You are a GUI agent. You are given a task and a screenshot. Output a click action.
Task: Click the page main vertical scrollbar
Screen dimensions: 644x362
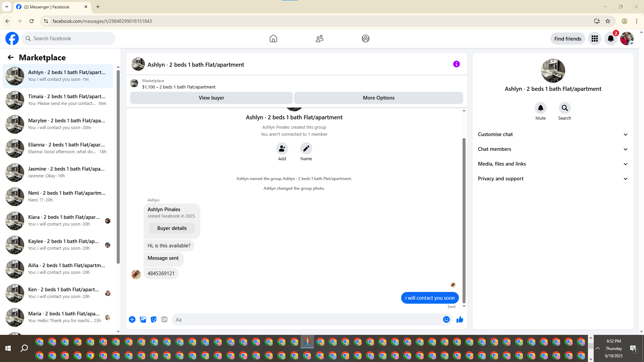pyautogui.click(x=641, y=182)
